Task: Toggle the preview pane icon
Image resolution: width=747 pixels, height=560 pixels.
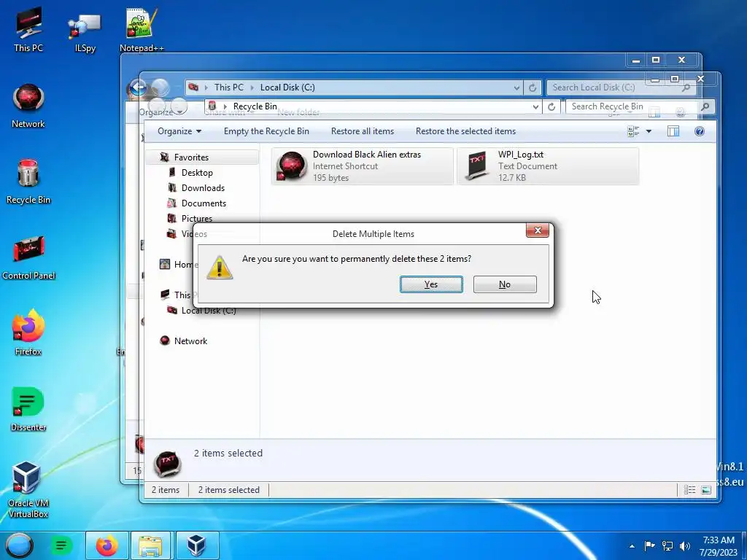Action: [x=673, y=131]
